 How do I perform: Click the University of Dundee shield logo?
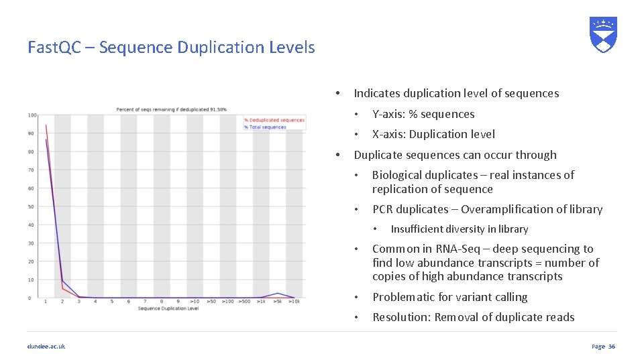603,34
